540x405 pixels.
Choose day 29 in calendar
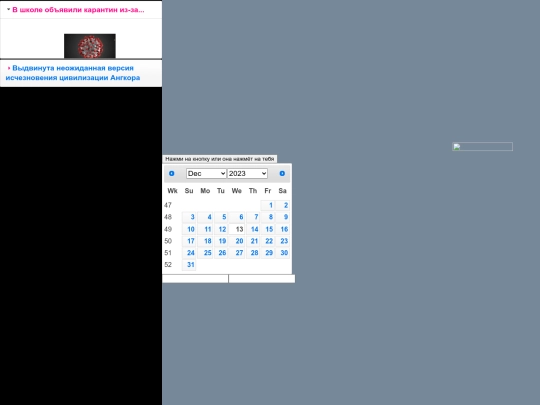click(268, 253)
